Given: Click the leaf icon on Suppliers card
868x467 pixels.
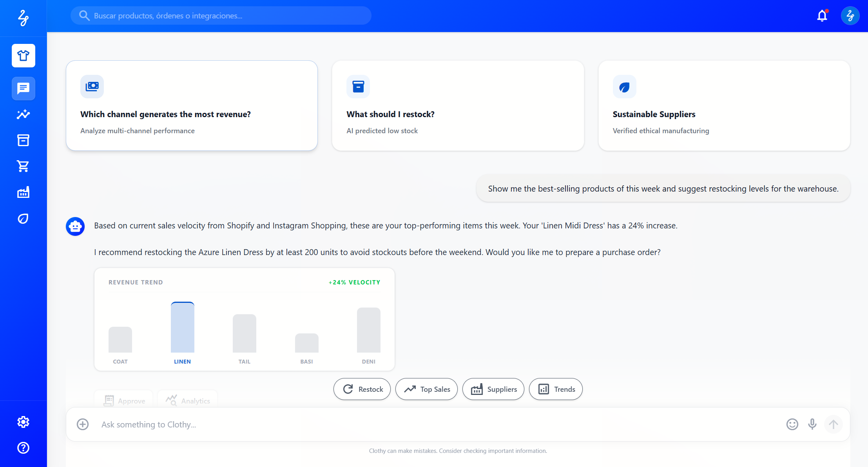Looking at the screenshot, I should (x=625, y=87).
